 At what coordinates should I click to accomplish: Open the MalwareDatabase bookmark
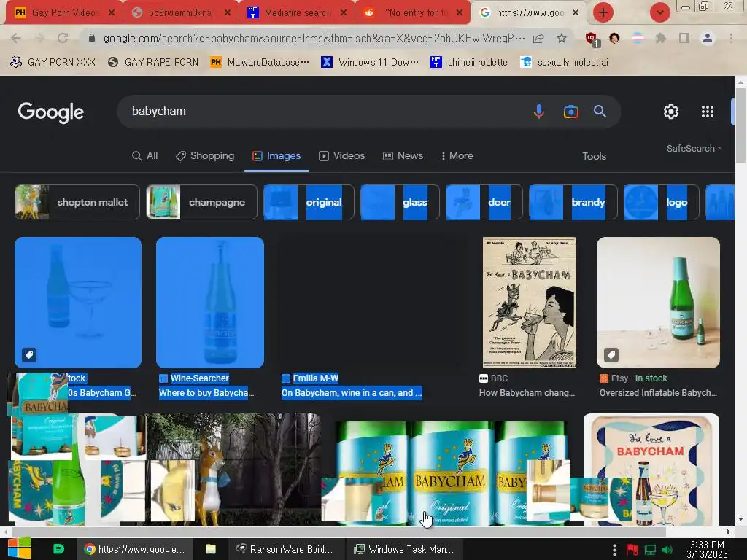260,63
